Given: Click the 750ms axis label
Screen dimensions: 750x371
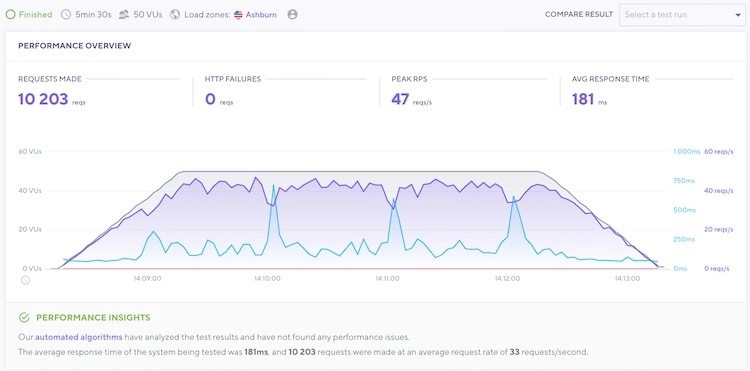Looking at the screenshot, I should click(684, 181).
